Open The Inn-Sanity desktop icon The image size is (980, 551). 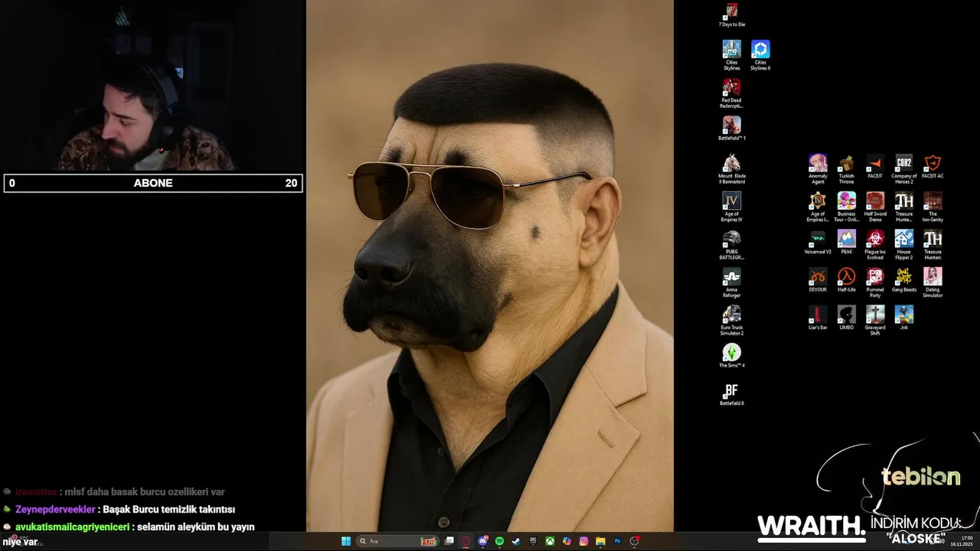933,207
